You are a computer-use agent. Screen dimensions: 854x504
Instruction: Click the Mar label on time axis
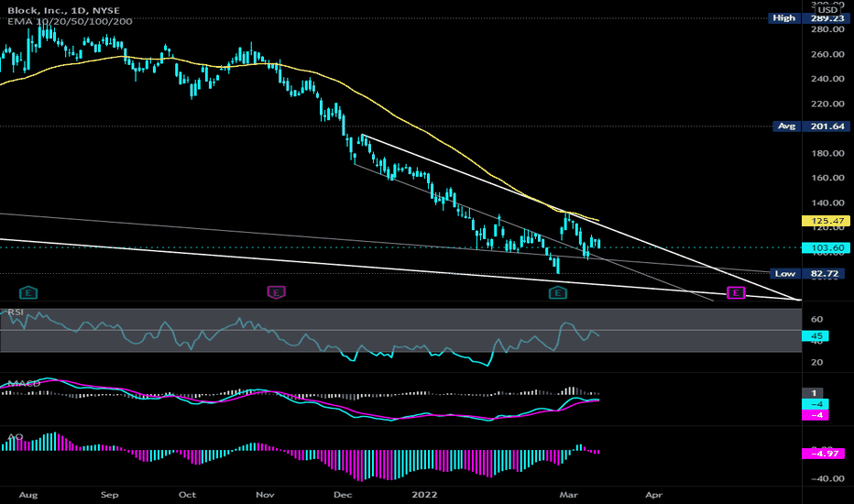point(568,495)
